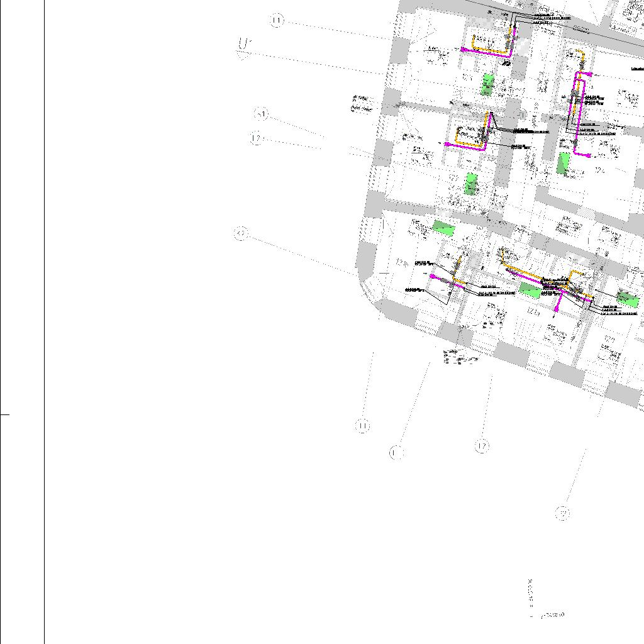644x644 pixels.
Task: Click the lowest grid bubble under the building
Action: pyautogui.click(x=563, y=513)
